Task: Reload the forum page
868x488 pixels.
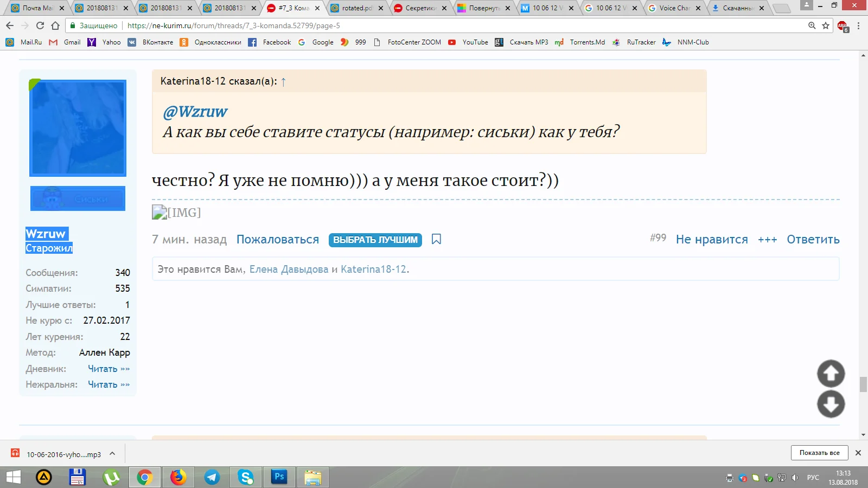Action: pyautogui.click(x=40, y=25)
